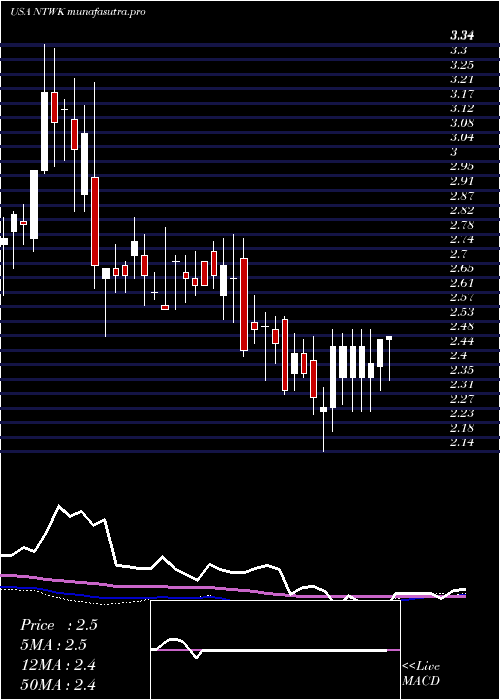Click the 2.53 price axis label
Screen dimensions: 500x700
click(x=462, y=312)
